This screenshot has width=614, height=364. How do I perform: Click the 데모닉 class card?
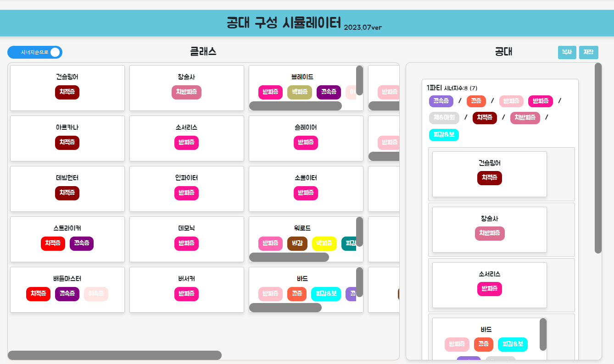click(x=186, y=239)
